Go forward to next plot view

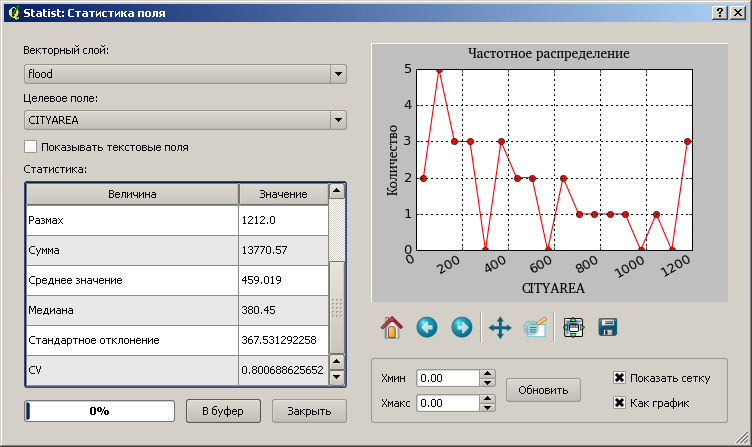click(x=461, y=328)
